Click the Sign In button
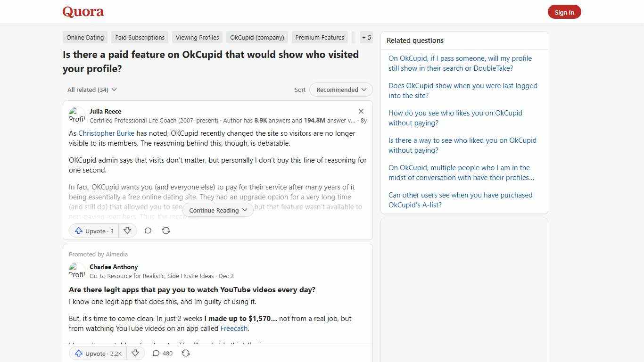This screenshot has width=644, height=362. pos(564,12)
